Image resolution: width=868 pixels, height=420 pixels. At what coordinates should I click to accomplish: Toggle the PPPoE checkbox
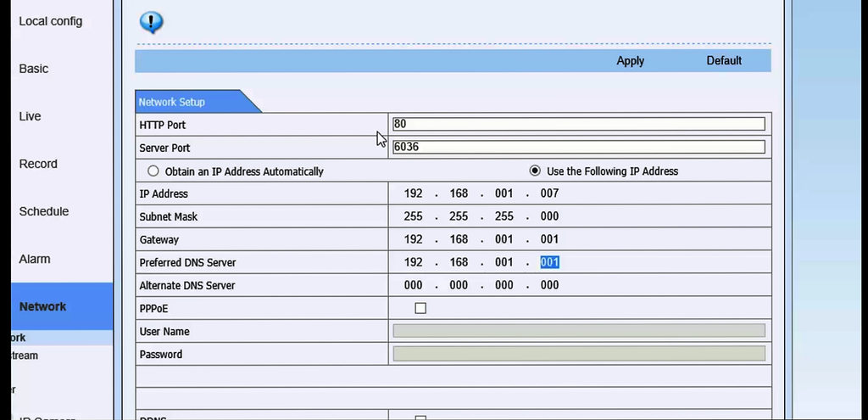(420, 308)
